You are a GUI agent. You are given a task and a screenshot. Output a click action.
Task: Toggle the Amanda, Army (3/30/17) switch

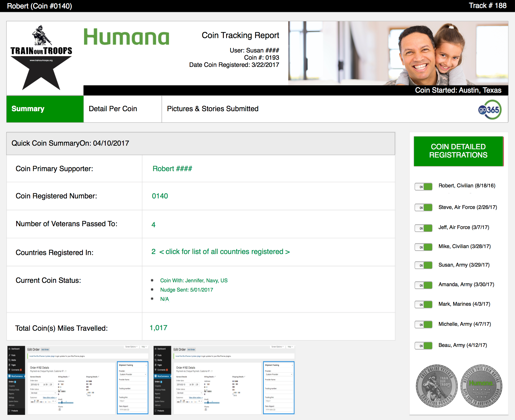[x=423, y=285]
